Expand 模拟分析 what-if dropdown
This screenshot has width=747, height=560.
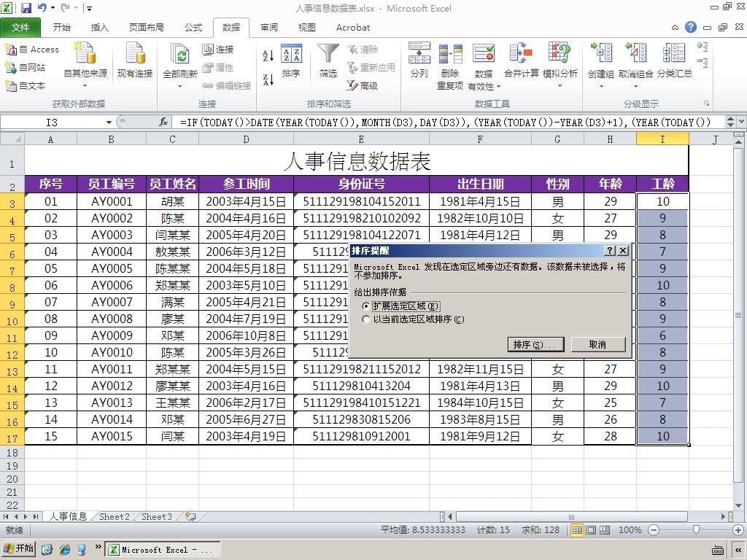coord(560,86)
